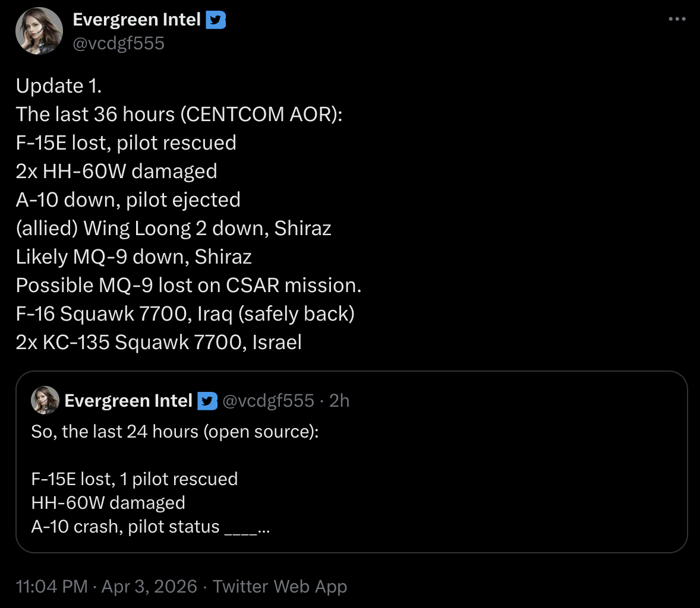Click "A-10 crash, pilot status" in quoted tweet

125,527
